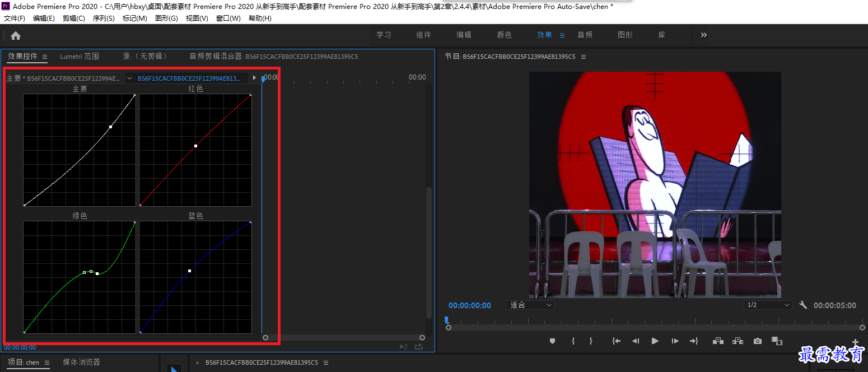Click the Program monitor video preview
The image size is (868, 372).
click(655, 184)
